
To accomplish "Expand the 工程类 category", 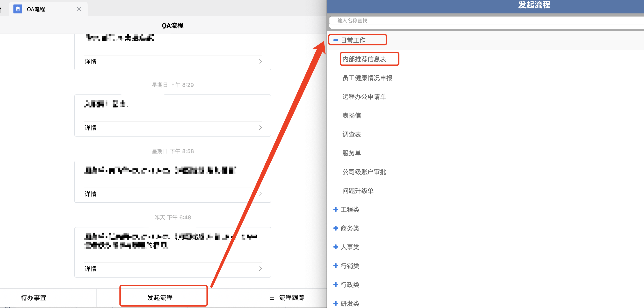I will pyautogui.click(x=336, y=209).
